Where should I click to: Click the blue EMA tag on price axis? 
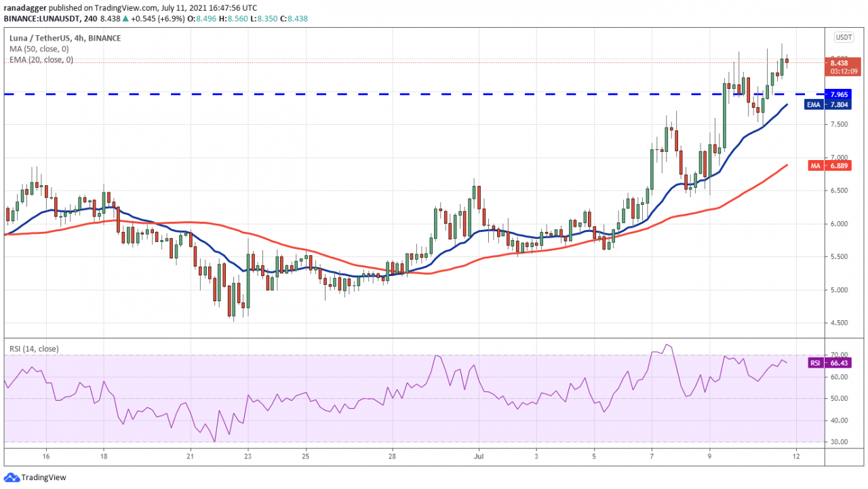point(814,104)
